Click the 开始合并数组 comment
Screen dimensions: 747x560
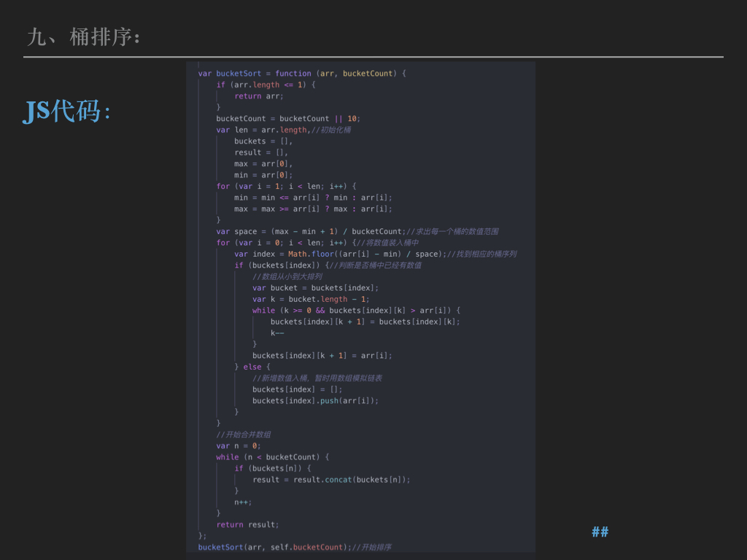(x=244, y=435)
